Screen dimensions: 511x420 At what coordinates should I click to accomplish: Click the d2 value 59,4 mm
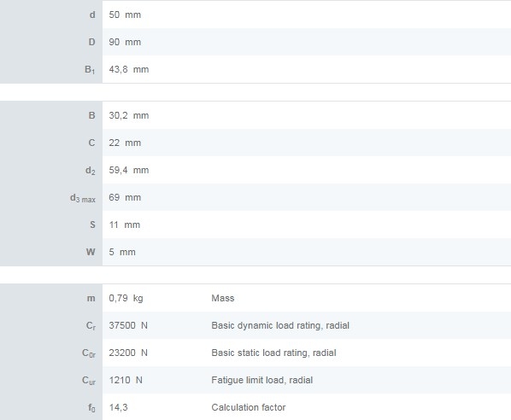point(129,170)
